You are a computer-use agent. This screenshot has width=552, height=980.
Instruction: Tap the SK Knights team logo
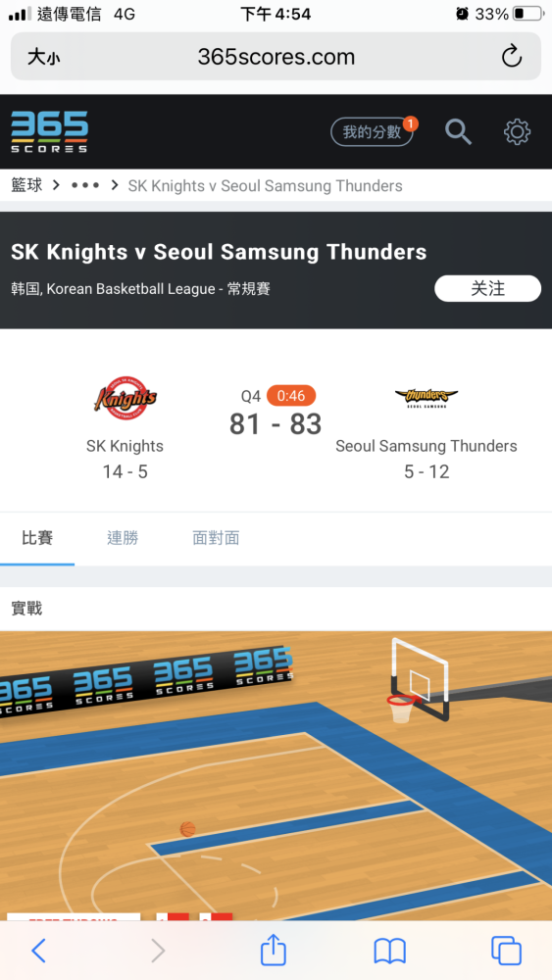[x=125, y=398]
